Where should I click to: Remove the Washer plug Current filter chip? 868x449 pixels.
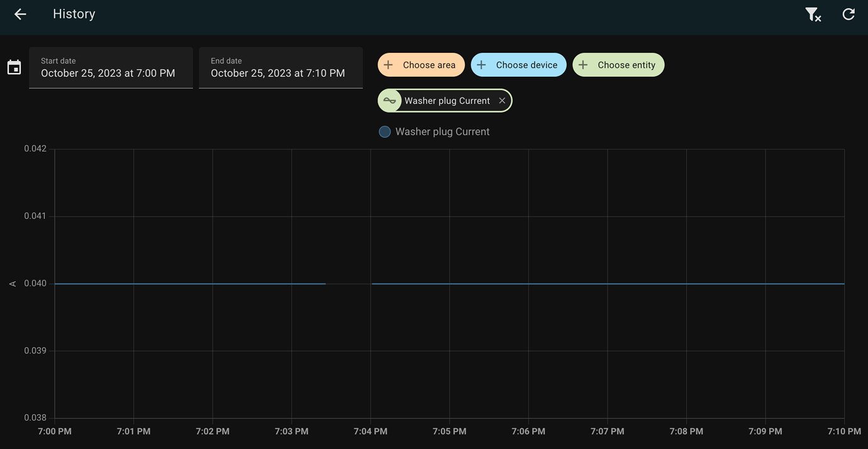502,100
